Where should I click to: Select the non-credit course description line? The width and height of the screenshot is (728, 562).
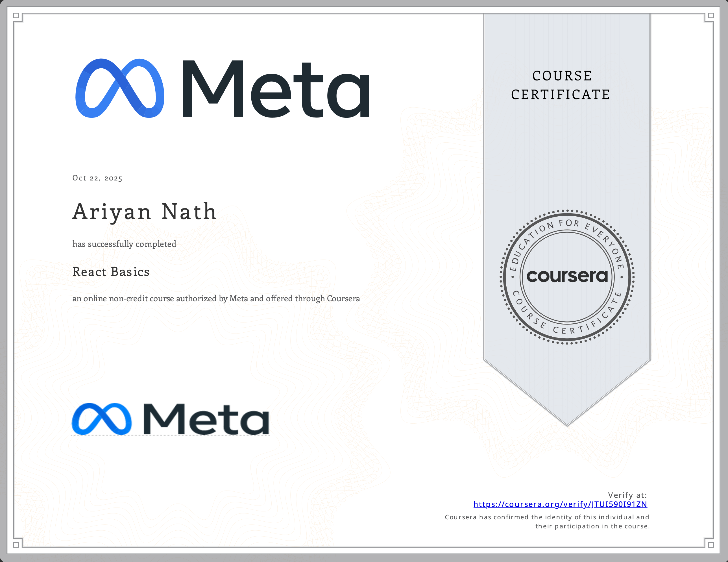tap(216, 299)
